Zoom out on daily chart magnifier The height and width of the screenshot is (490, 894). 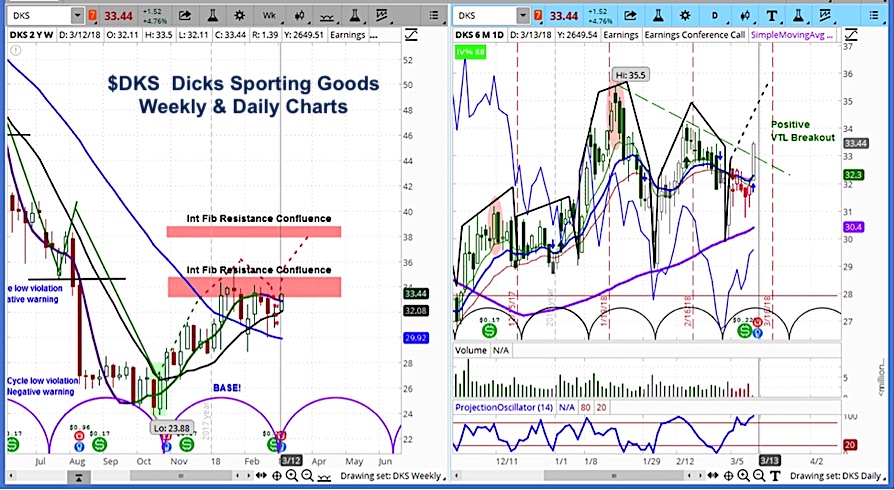click(x=759, y=476)
